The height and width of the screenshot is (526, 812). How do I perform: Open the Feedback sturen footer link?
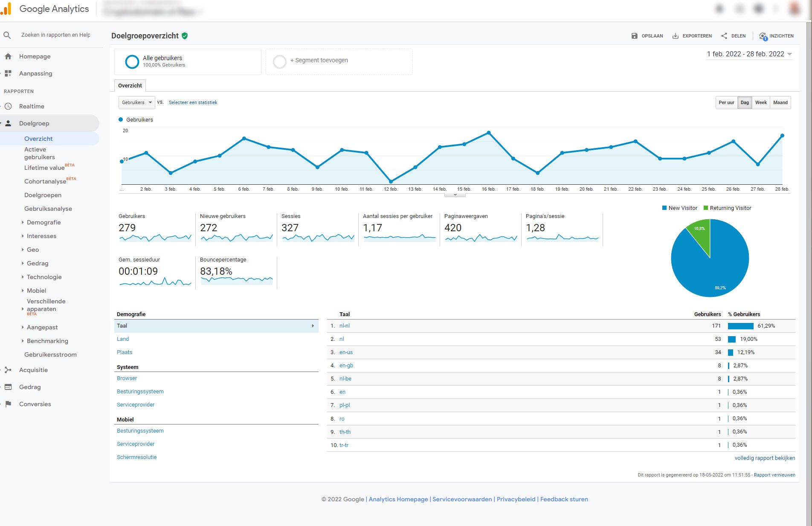[x=564, y=499]
